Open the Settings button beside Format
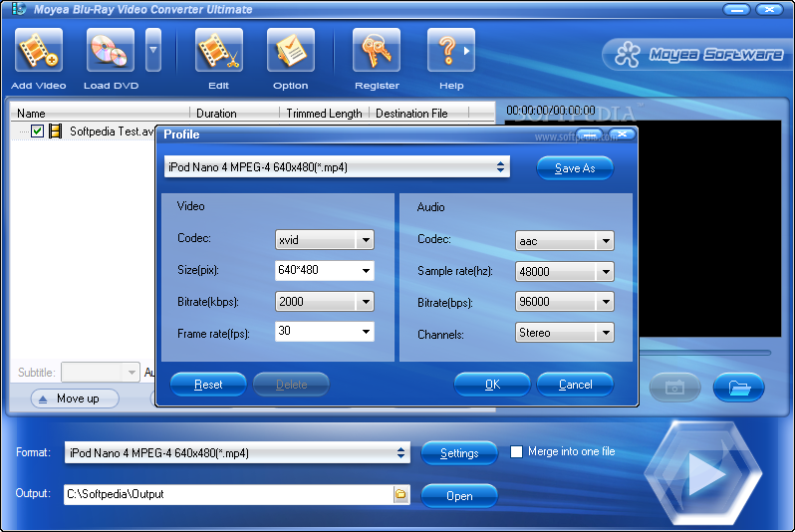 pos(459,453)
